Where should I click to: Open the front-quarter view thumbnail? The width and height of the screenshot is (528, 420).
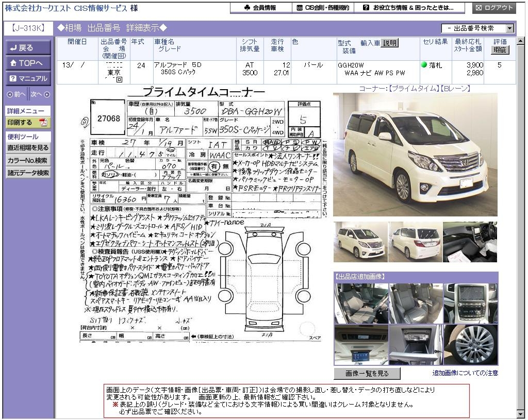click(360, 242)
